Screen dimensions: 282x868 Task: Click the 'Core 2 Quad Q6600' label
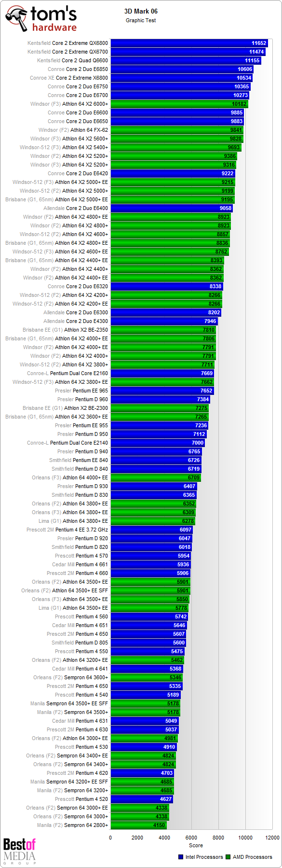coord(85,60)
